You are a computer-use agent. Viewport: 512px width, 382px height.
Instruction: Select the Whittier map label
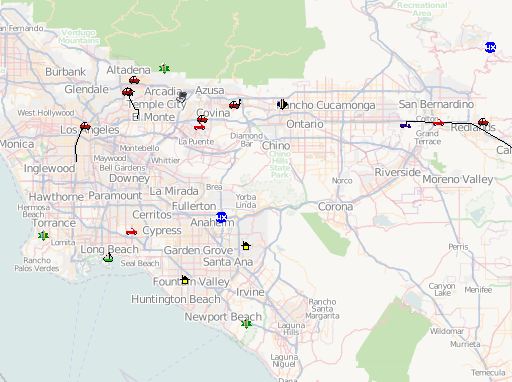pos(166,160)
